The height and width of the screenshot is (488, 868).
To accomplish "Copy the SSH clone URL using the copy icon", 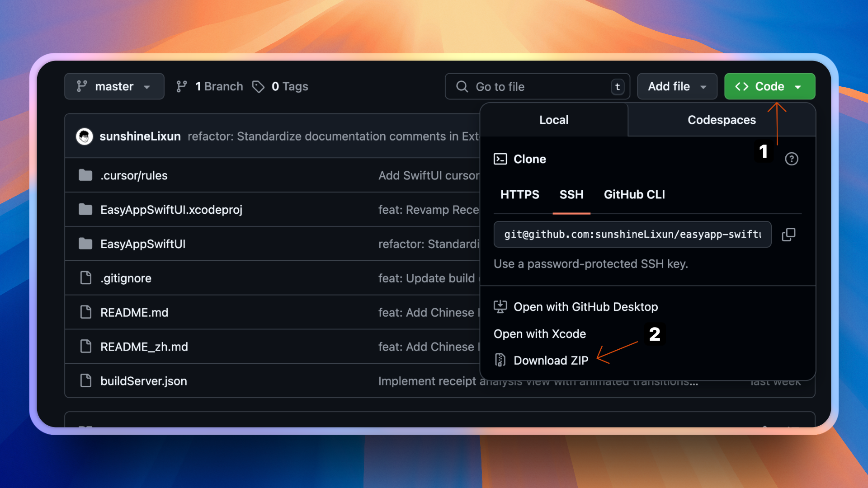I will tap(788, 235).
